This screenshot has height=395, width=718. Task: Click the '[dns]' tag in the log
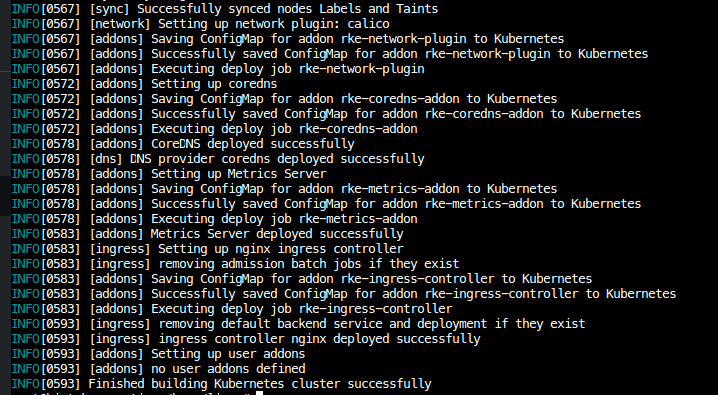tap(106, 159)
